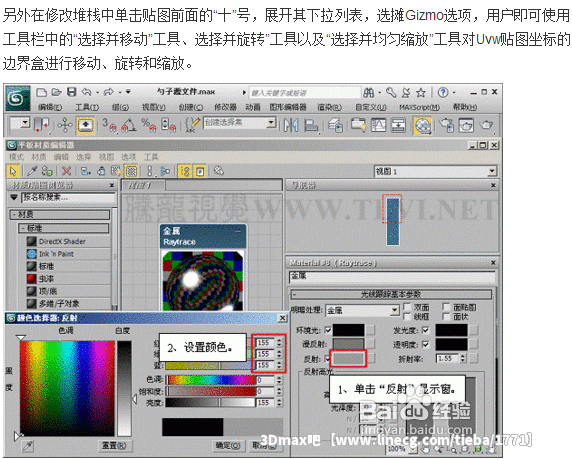Toggle the 透明度 checkbox
The image size is (572, 459).
click(425, 344)
